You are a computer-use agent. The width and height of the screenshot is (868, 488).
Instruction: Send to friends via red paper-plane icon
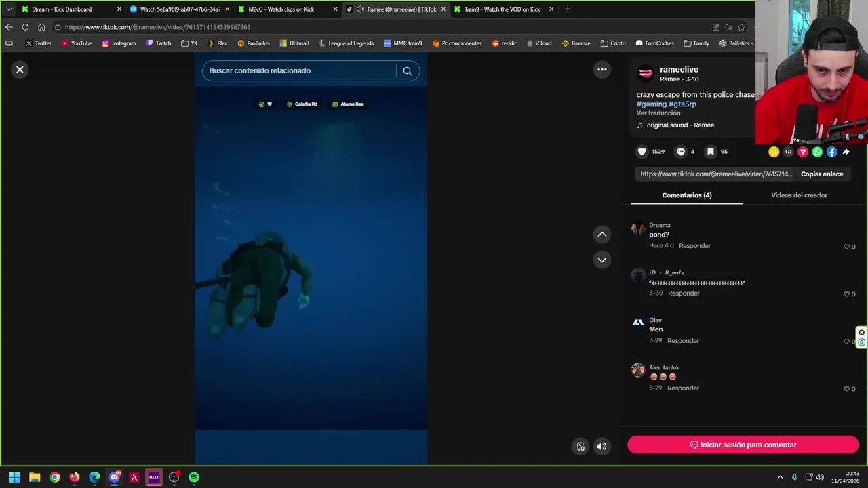(x=803, y=152)
